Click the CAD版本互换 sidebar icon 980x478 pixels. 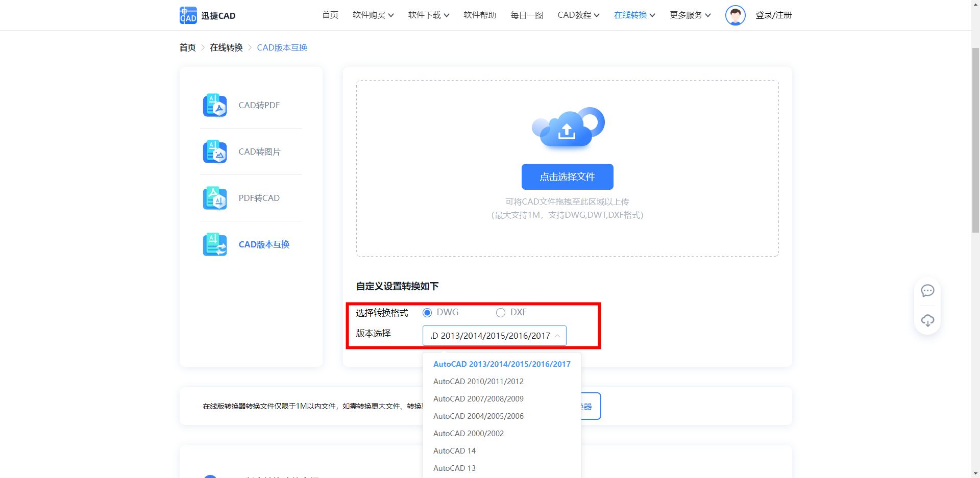pyautogui.click(x=215, y=245)
